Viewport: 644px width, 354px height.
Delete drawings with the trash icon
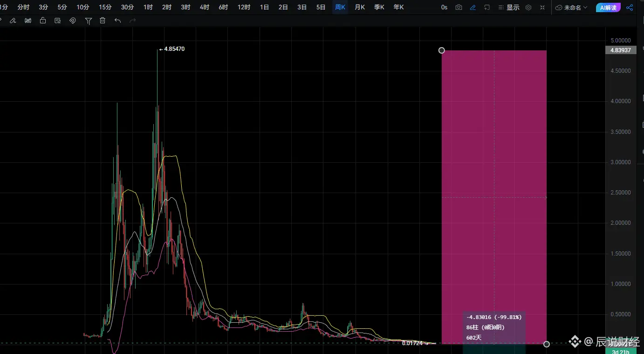(103, 21)
